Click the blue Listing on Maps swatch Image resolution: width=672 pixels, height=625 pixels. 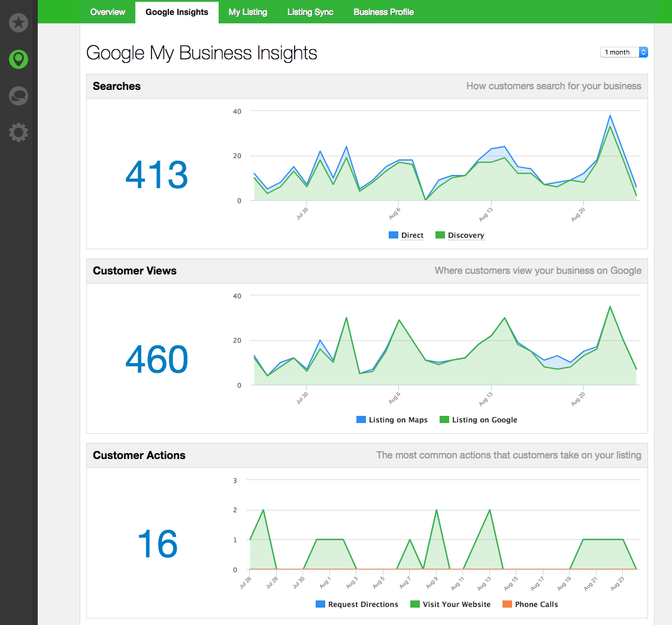tap(361, 419)
